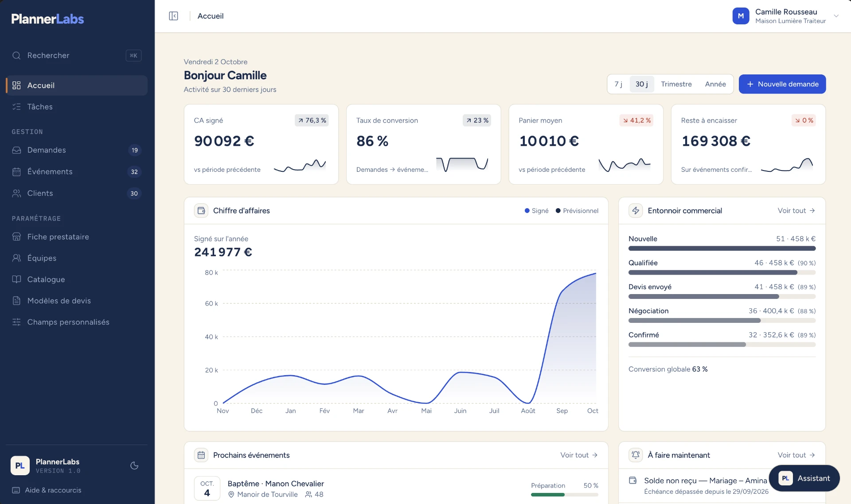This screenshot has height=504, width=851.
Task: Toggle the Signé series legend
Action: 536,211
